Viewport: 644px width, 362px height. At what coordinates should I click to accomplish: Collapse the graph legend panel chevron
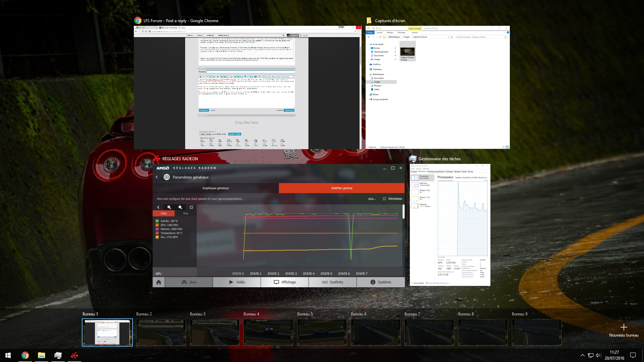[x=158, y=207]
